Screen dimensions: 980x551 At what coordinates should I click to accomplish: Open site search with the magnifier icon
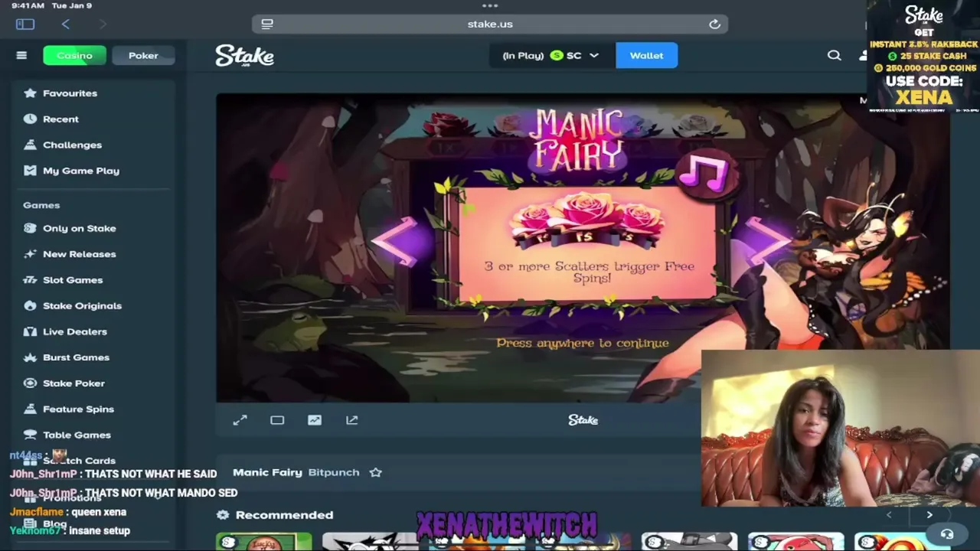point(835,55)
